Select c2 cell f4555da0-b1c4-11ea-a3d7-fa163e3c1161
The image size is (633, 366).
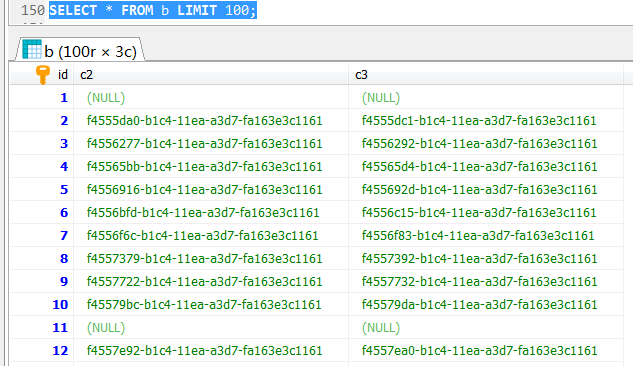click(x=211, y=121)
